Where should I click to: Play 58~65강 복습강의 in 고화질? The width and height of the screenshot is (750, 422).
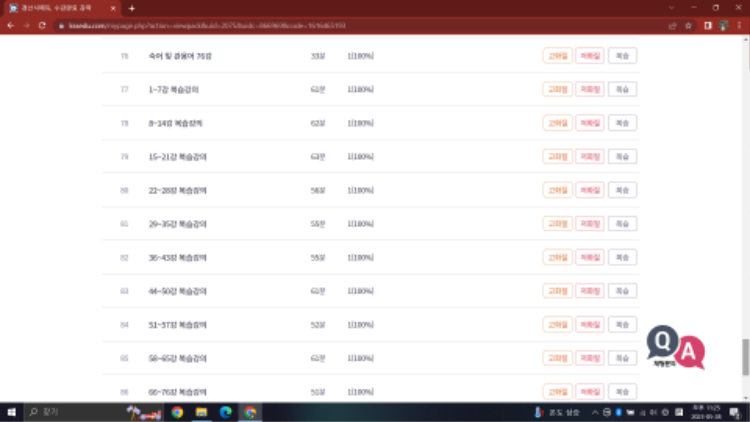pyautogui.click(x=557, y=358)
